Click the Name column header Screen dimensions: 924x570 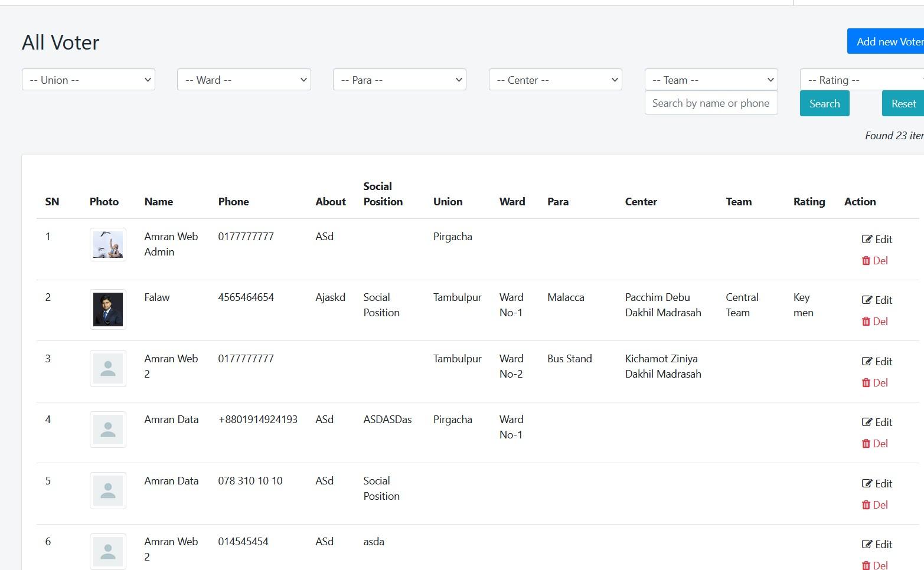click(159, 201)
